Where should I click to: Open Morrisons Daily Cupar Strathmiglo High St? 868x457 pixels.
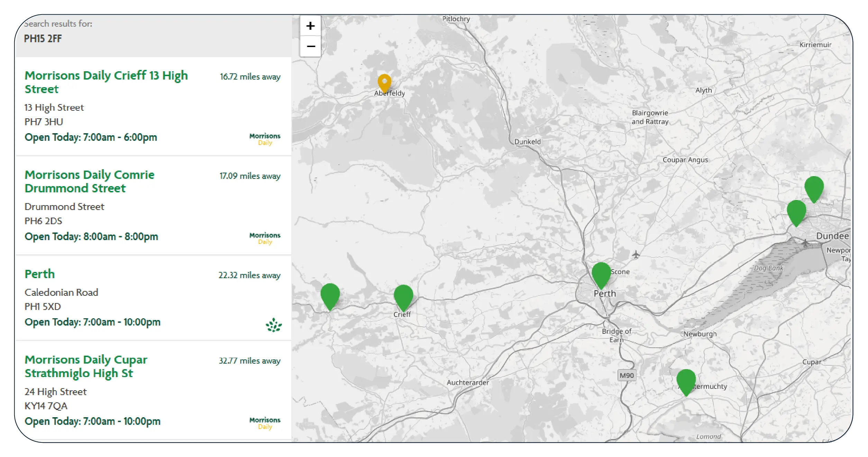coord(86,366)
